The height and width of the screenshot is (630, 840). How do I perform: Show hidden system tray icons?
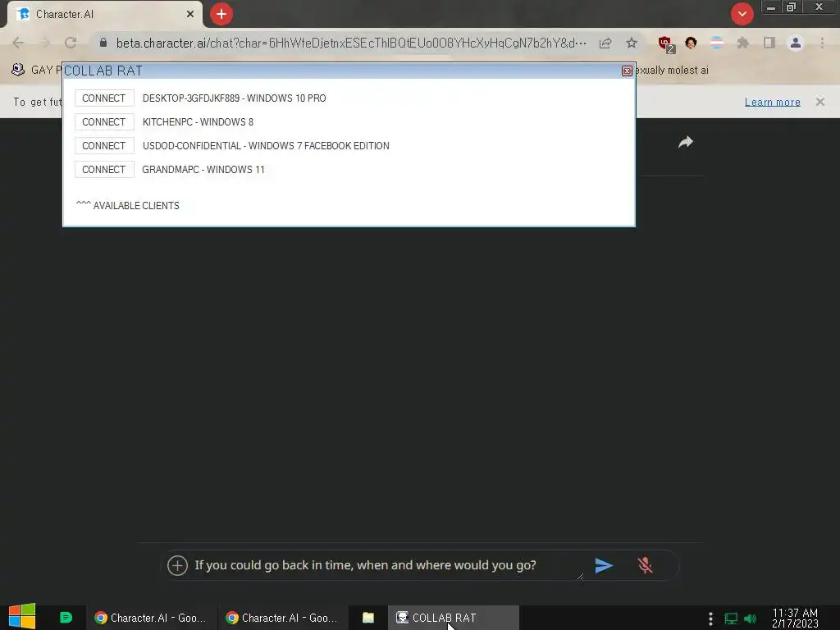(711, 619)
